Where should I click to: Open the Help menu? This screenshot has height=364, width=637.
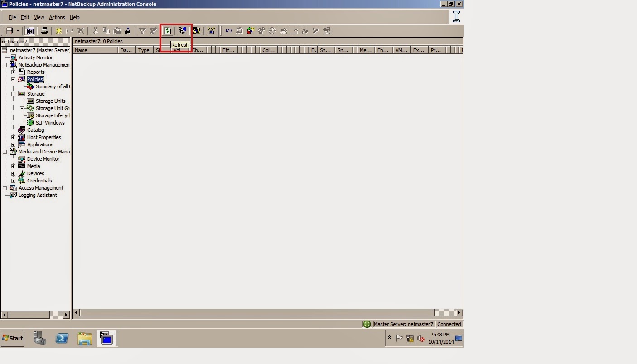coord(74,17)
